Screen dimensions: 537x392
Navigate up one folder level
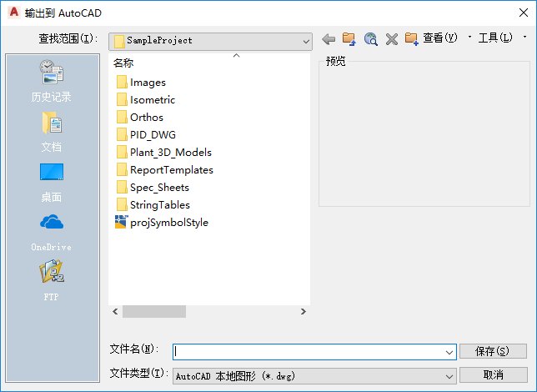[x=349, y=39]
